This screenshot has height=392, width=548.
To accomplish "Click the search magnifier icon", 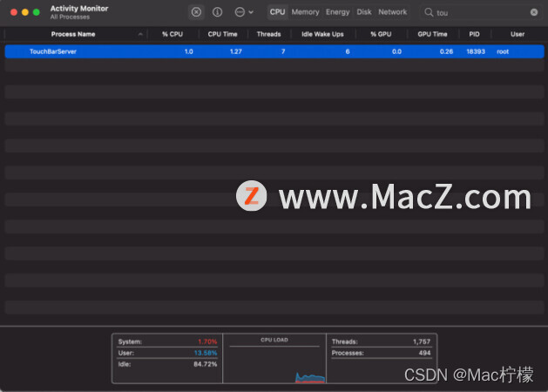I will click(x=429, y=12).
